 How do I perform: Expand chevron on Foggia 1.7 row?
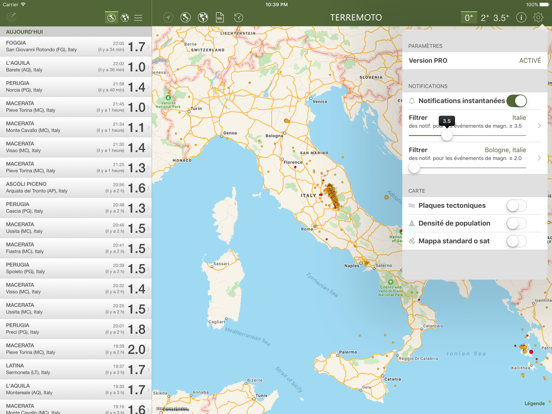[x=148, y=47]
